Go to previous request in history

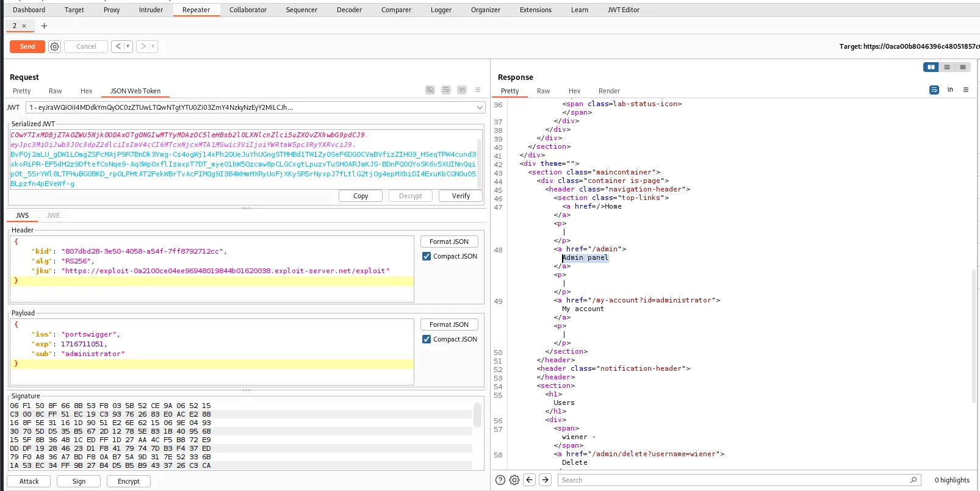(x=118, y=46)
